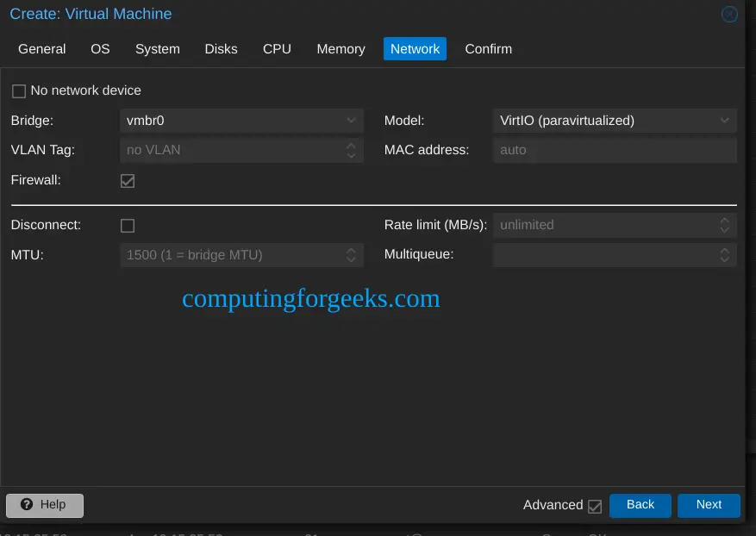Image resolution: width=756 pixels, height=536 pixels.
Task: Decrease Rate limit with the down arrow
Action: [x=724, y=230]
